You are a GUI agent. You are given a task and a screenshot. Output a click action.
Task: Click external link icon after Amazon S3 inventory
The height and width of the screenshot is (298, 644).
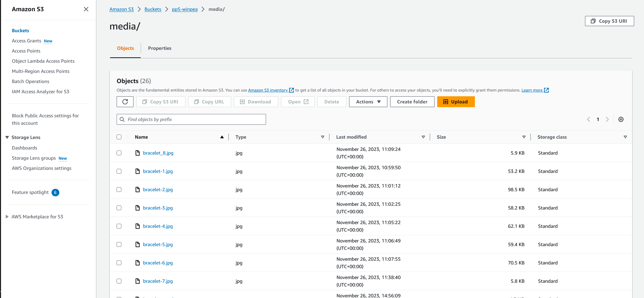[291, 90]
